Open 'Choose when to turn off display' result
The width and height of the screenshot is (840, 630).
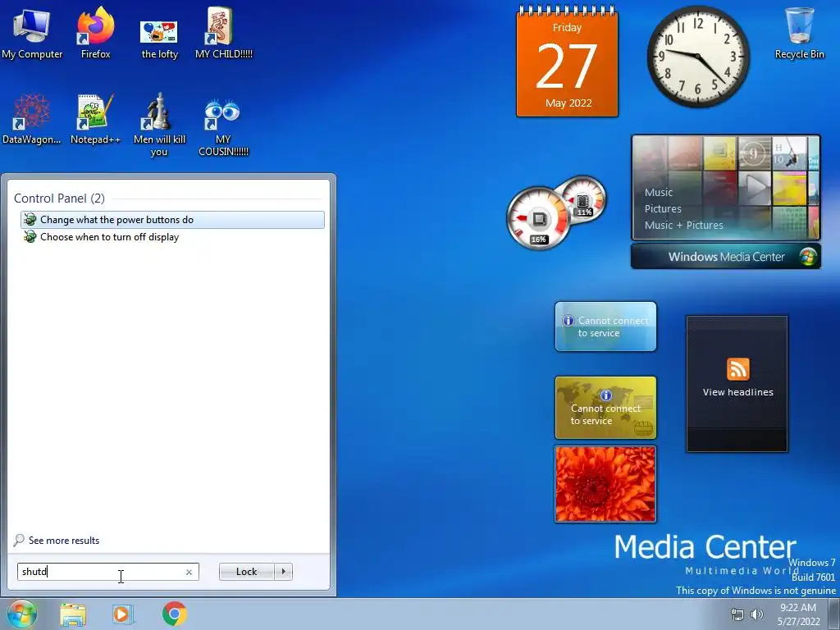[x=172, y=237]
